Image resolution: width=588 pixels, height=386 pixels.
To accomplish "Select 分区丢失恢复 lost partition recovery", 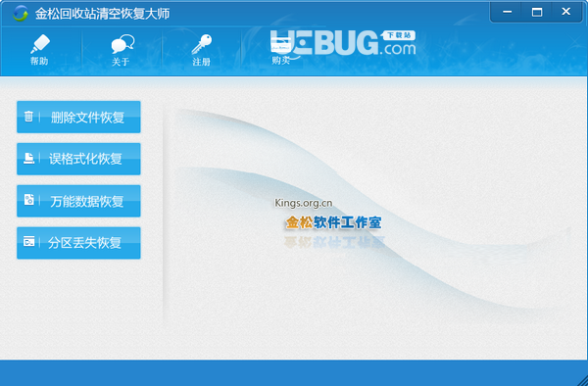I will (78, 243).
